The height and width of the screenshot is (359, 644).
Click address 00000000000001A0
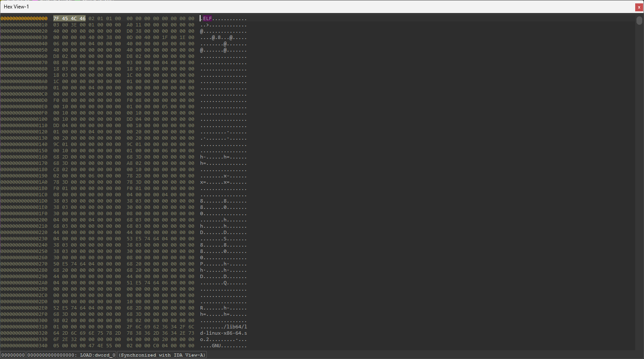click(24, 182)
